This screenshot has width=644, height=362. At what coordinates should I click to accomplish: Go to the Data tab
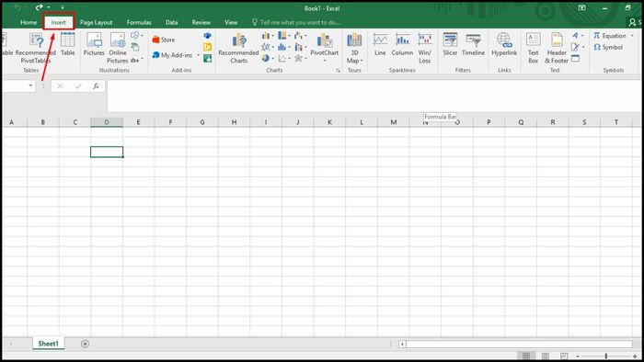[x=172, y=22]
